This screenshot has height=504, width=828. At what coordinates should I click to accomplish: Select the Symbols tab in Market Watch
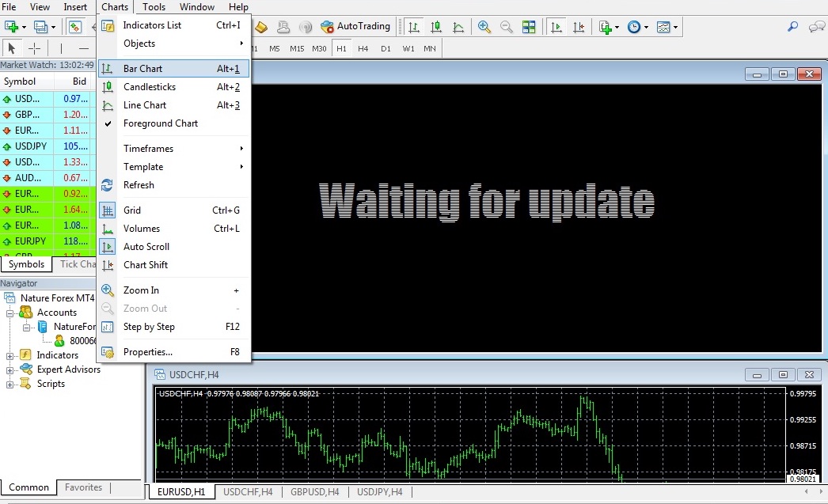(26, 264)
